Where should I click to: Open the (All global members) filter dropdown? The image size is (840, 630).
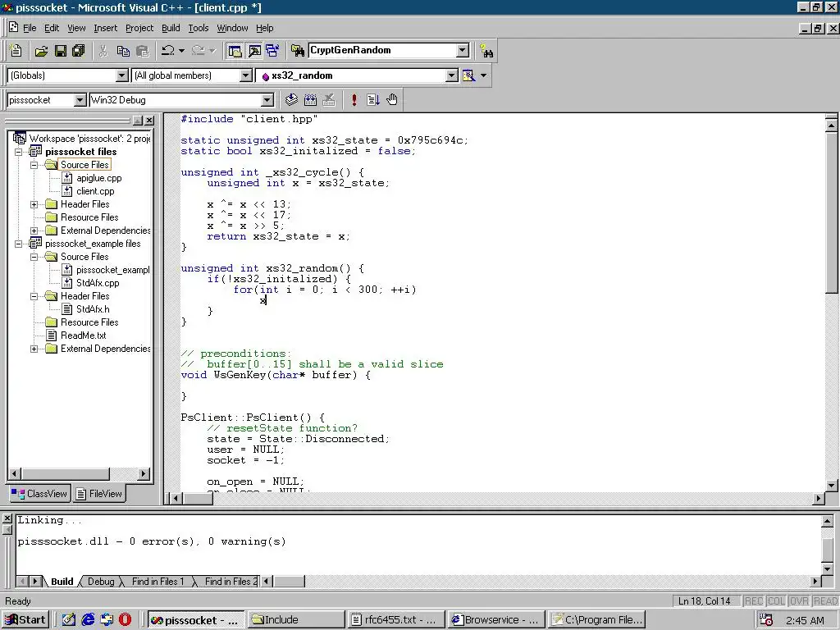point(246,75)
